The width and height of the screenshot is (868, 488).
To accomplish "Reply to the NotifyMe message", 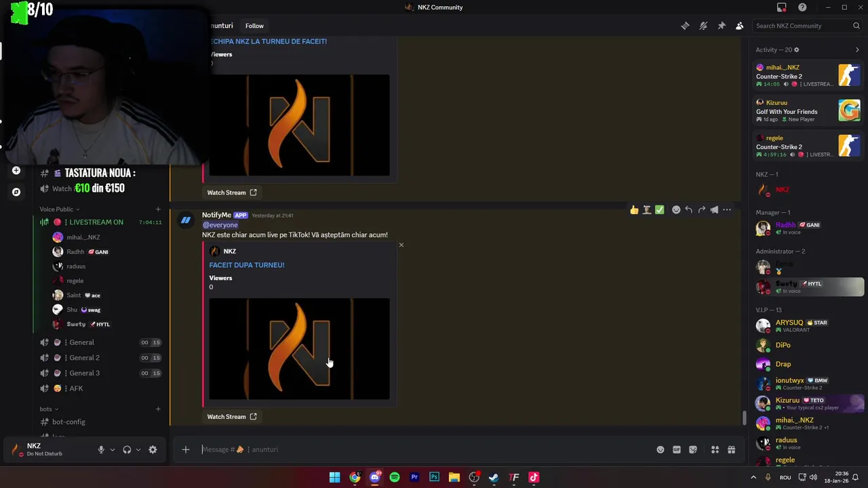I will pos(688,210).
